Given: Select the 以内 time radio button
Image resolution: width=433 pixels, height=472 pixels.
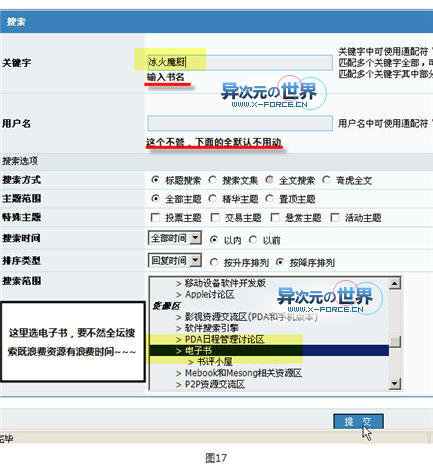Looking at the screenshot, I should pyautogui.click(x=214, y=240).
